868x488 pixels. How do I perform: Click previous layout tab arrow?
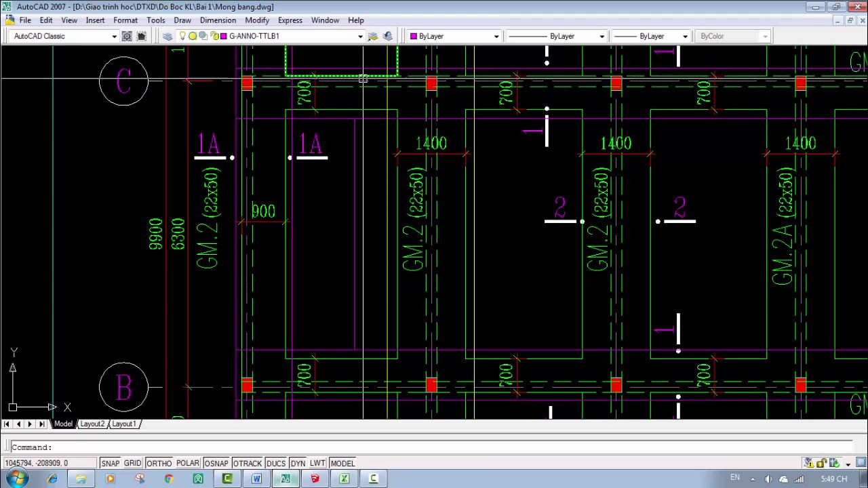tap(18, 424)
